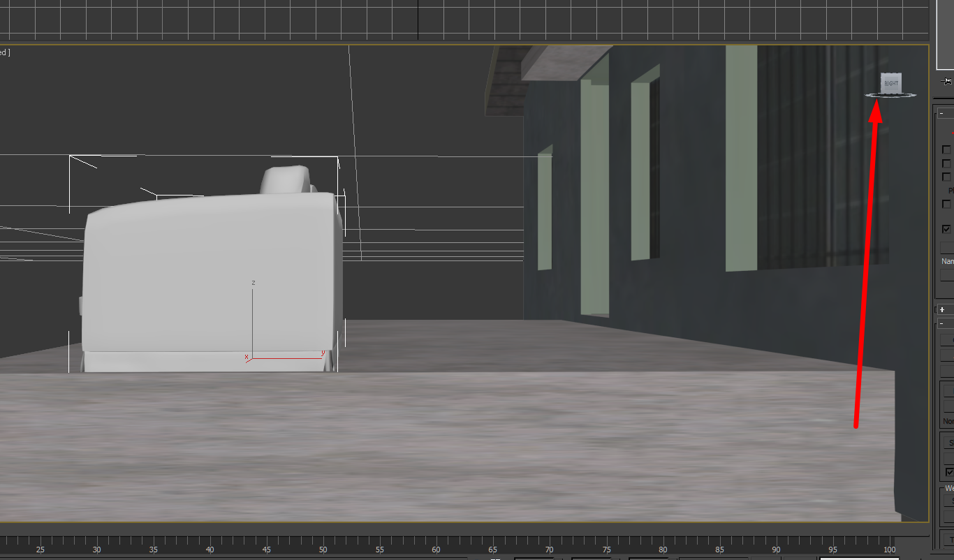
Task: Click the pin stack icon
Action: (947, 81)
